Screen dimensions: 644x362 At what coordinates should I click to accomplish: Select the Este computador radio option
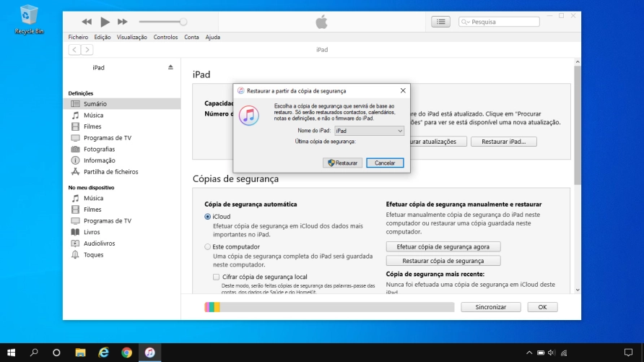(x=208, y=246)
